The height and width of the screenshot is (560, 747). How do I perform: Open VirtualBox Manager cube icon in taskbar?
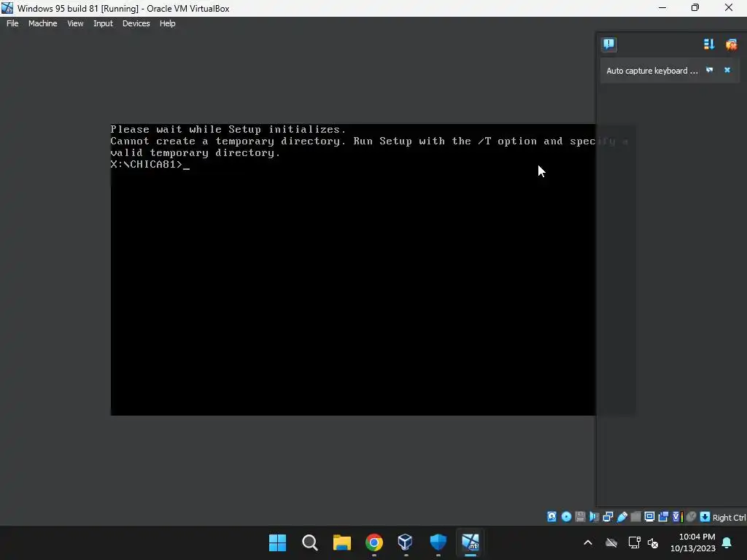click(406, 542)
